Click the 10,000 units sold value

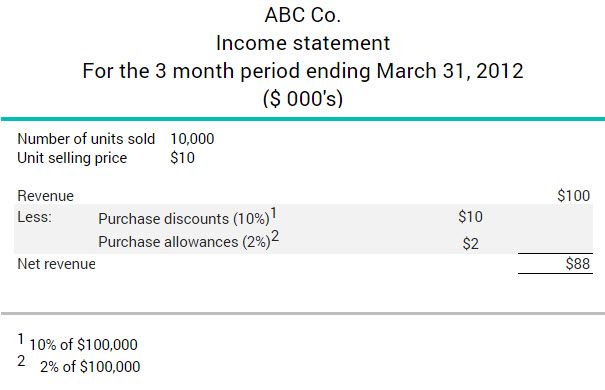[192, 139]
